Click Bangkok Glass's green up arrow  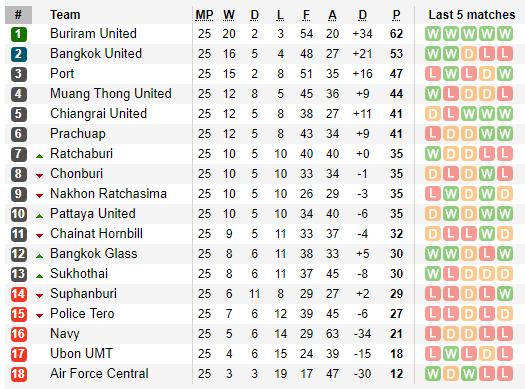(40, 256)
